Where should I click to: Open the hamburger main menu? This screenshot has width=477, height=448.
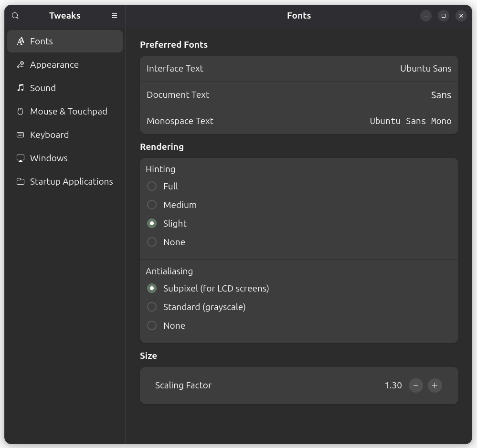click(115, 16)
